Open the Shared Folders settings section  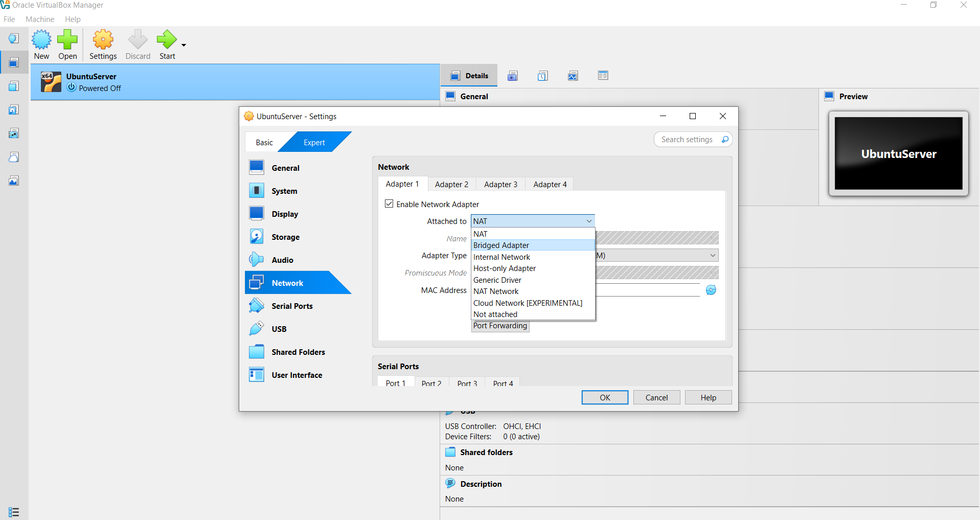tap(298, 352)
